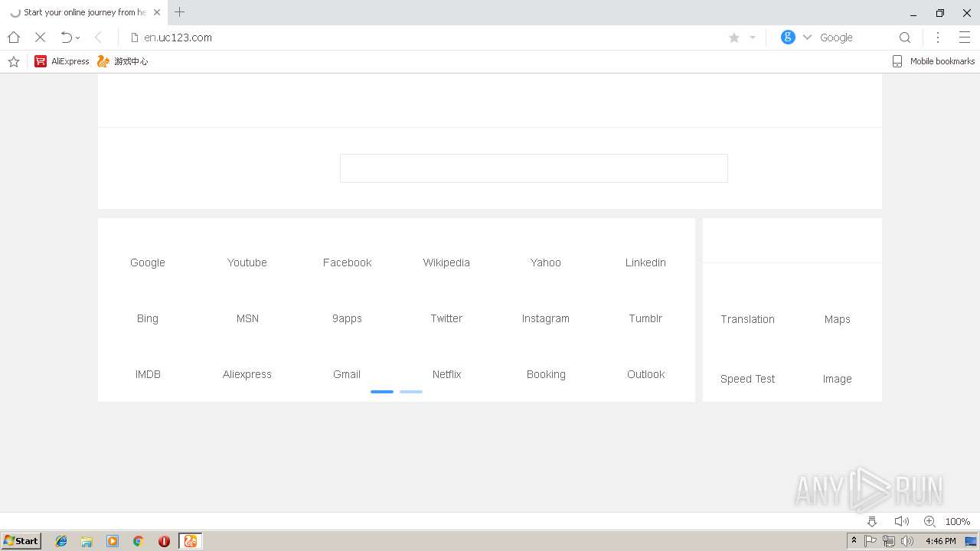Switch to second sites page indicator
The image size is (980, 551).
[411, 392]
